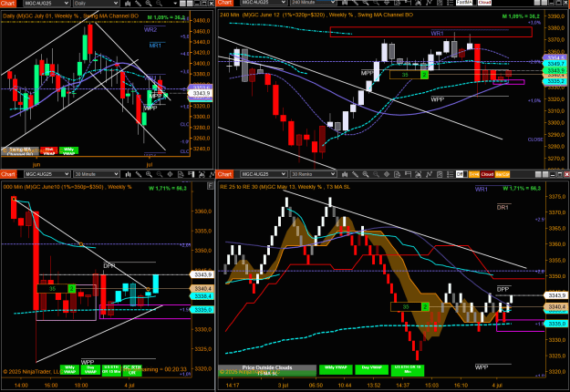This screenshot has height=392, width=570.
Task: Toggle Cloud button in 240 Minute chart toolbar
Action: (x=484, y=2)
